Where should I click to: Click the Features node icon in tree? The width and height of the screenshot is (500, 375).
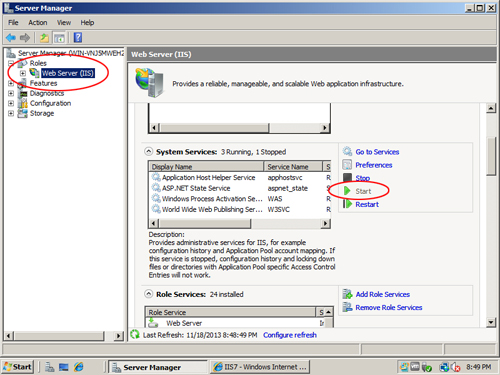pyautogui.click(x=23, y=83)
